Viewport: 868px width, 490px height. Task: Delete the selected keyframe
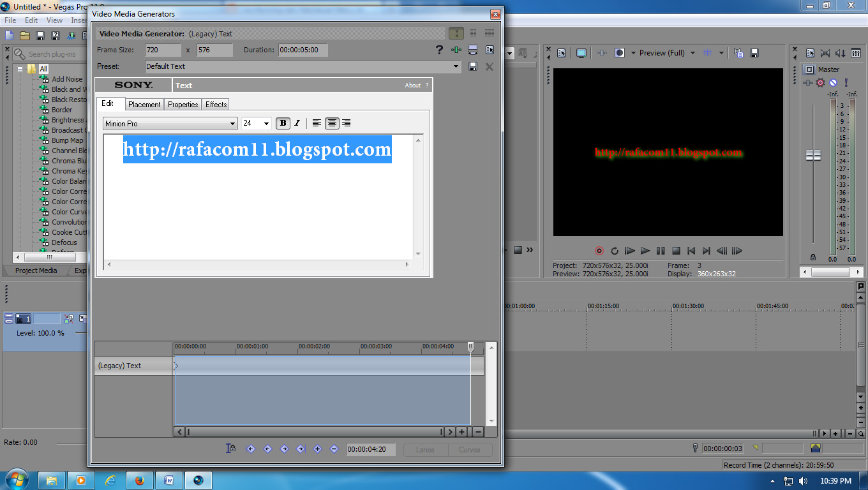(334, 449)
